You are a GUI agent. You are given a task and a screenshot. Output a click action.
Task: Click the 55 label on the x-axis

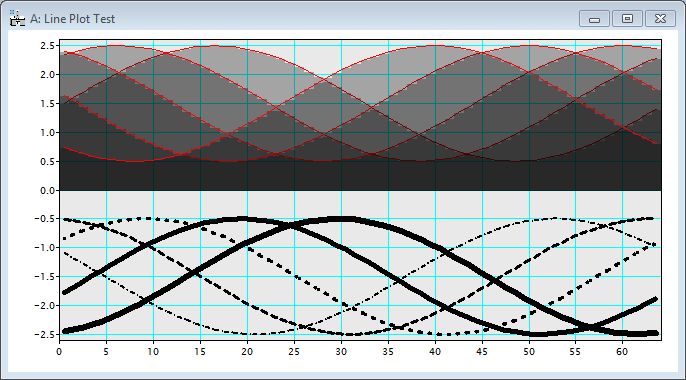[575, 352]
